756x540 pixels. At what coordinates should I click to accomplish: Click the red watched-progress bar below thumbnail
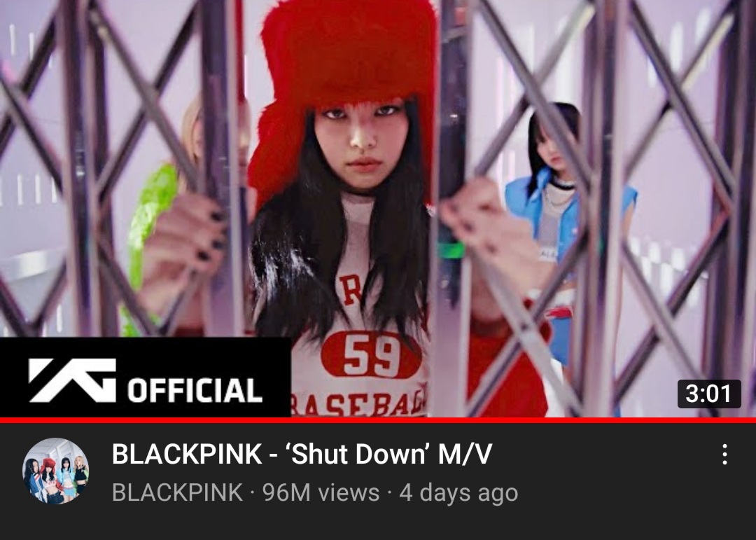(x=378, y=420)
